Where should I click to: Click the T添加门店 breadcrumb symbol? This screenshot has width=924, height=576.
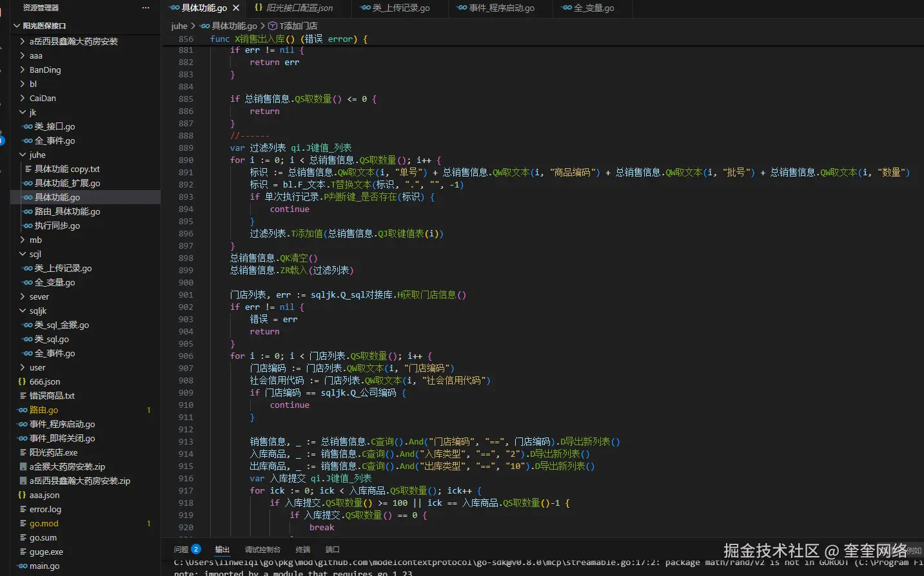(x=293, y=26)
